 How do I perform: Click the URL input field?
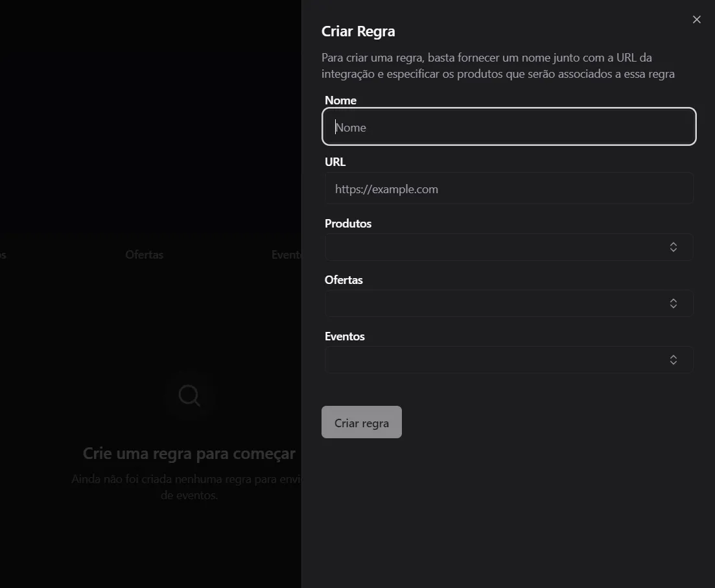[x=509, y=189]
